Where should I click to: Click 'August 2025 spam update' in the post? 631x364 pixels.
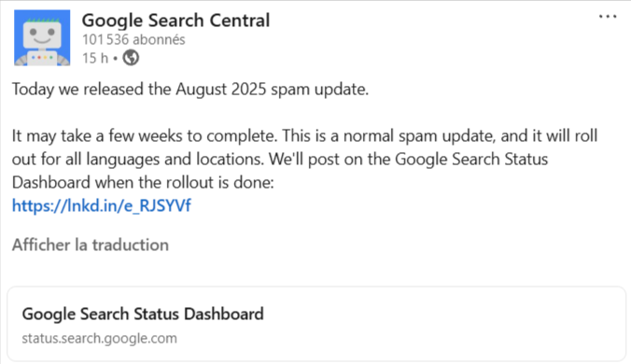pos(272,90)
